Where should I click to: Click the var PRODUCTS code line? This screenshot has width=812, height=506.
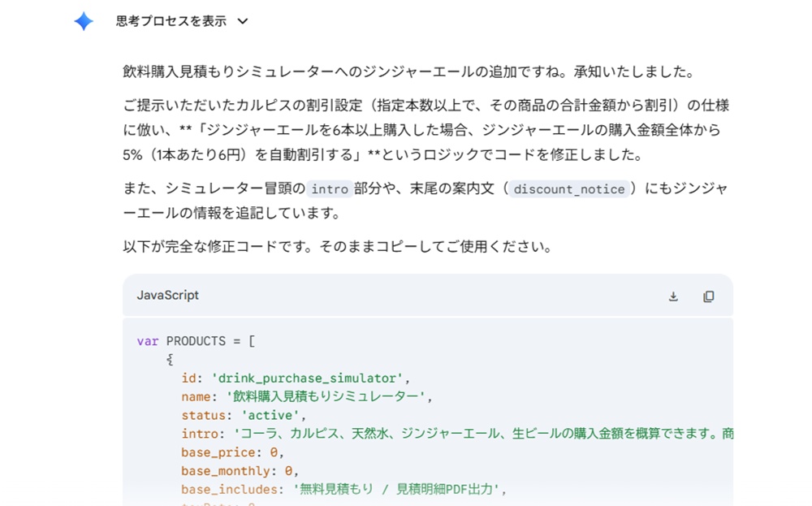195,341
